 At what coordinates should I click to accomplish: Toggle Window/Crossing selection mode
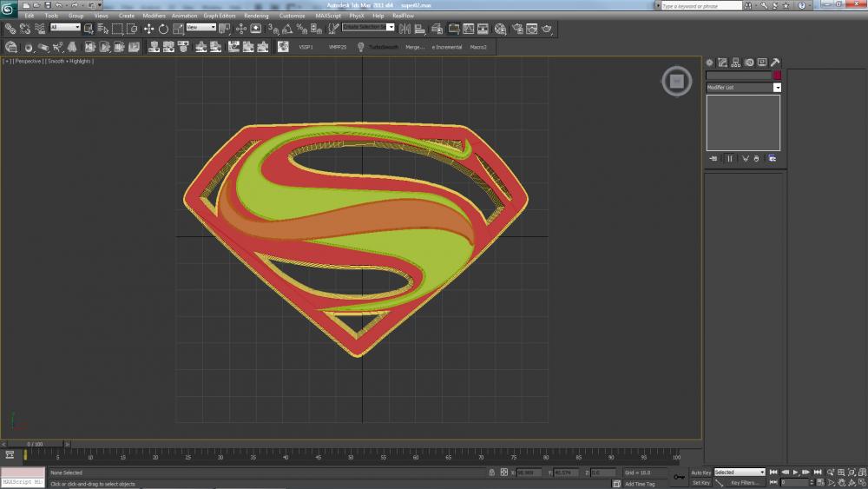(x=132, y=29)
